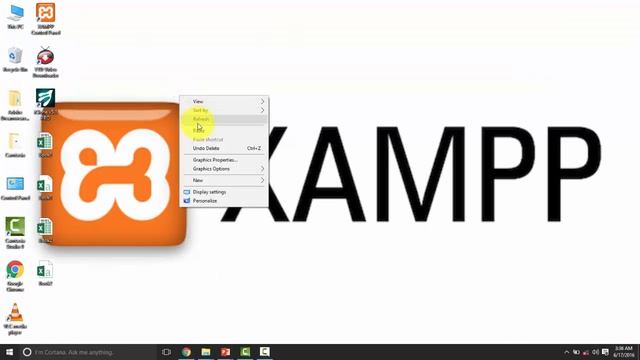The width and height of the screenshot is (640, 360).
Task: Open the clock and date flyout
Action: [623, 352]
